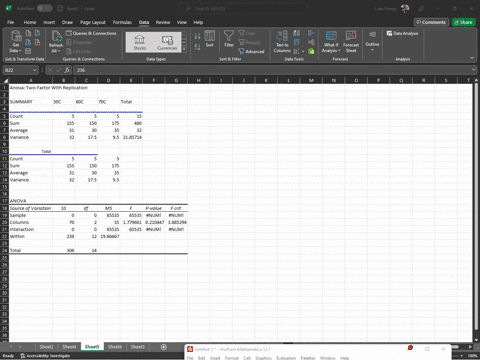
Task: Select the Currencies data type
Action: pyautogui.click(x=167, y=42)
